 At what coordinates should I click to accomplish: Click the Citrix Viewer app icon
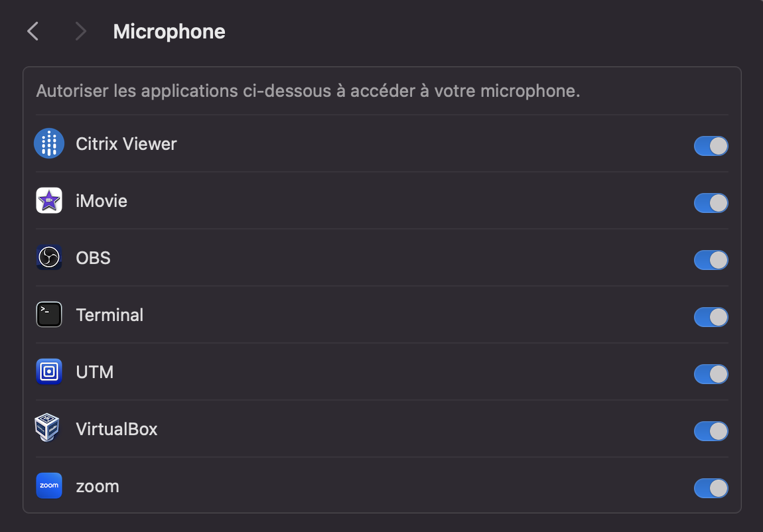tap(49, 143)
